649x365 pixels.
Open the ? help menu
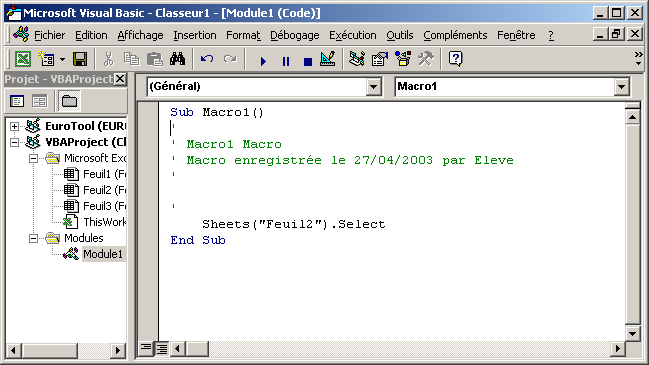[x=551, y=36]
